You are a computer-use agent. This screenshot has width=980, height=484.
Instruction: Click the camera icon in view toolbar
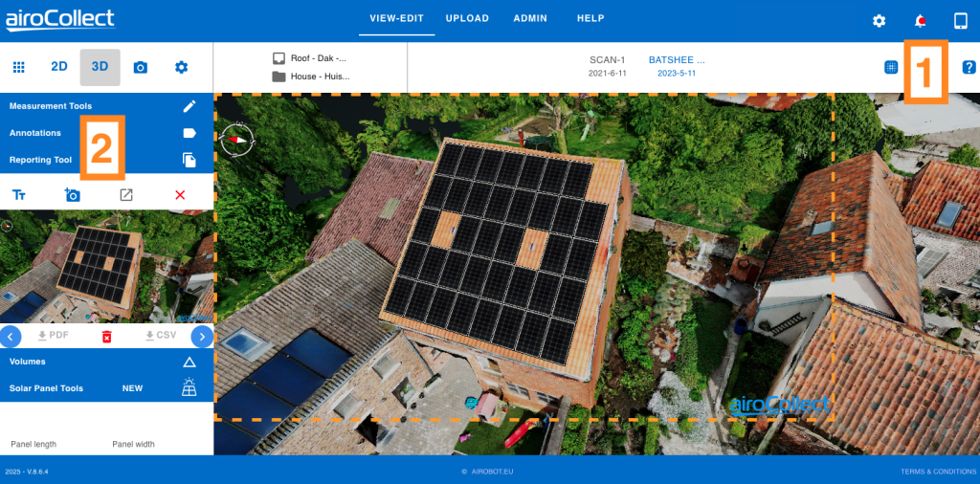coord(141,67)
